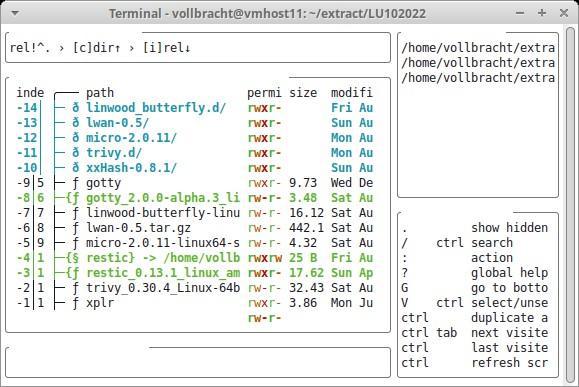The width and height of the screenshot is (579, 387).
Task: Click the 'duplicate a' help entry
Action: pos(509,318)
